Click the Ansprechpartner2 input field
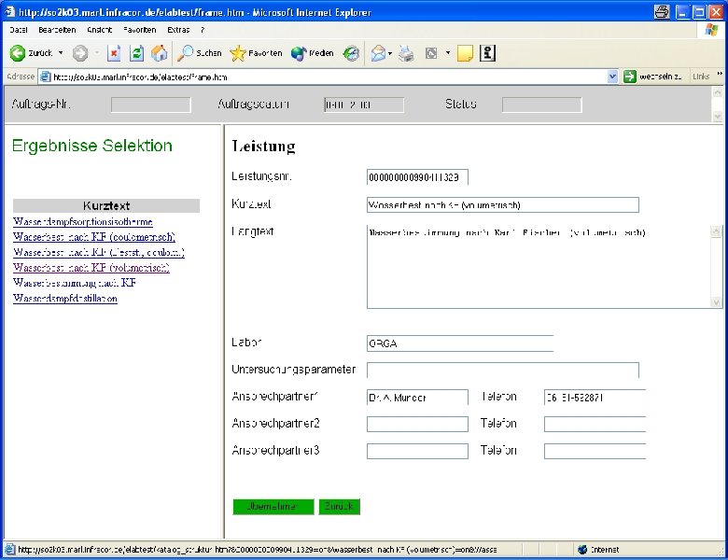This screenshot has width=728, height=560. pos(417,424)
